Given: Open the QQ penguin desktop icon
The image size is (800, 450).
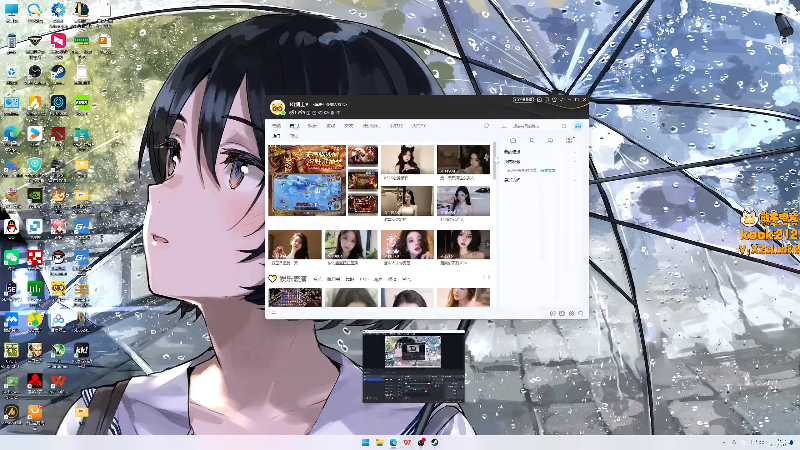Looking at the screenshot, I should point(11,227).
